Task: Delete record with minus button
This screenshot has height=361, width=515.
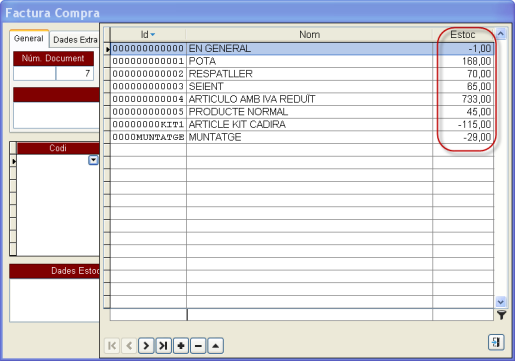Action: pyautogui.click(x=198, y=346)
